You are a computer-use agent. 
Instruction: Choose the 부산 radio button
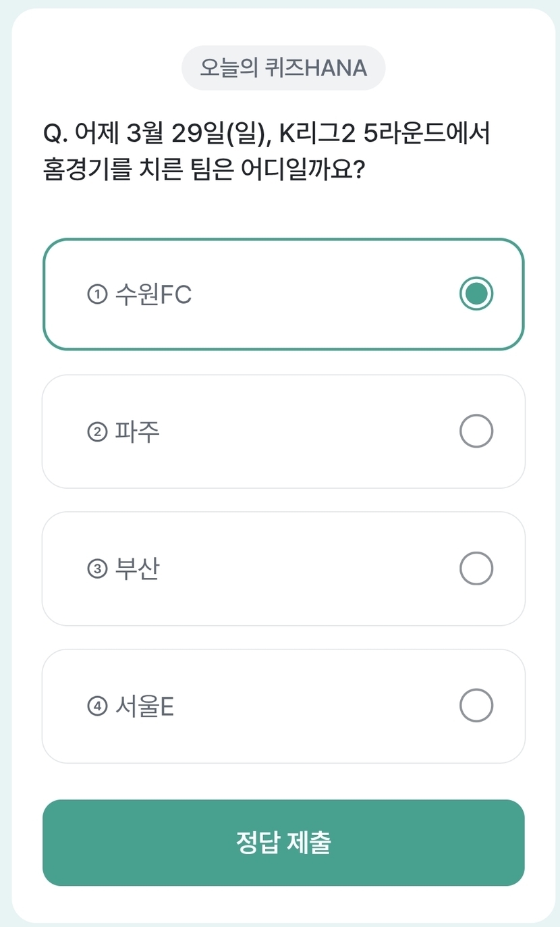[x=476, y=568]
